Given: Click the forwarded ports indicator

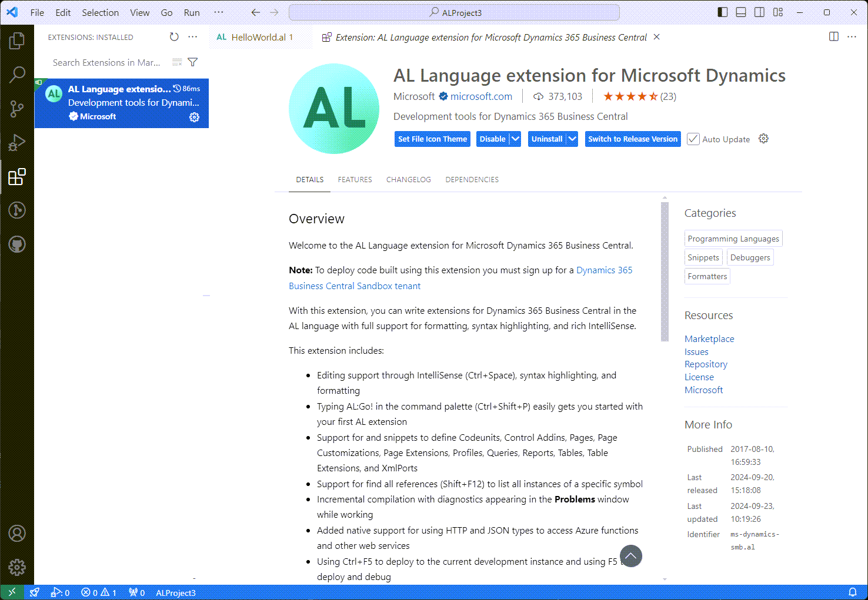Looking at the screenshot, I should 137,592.
